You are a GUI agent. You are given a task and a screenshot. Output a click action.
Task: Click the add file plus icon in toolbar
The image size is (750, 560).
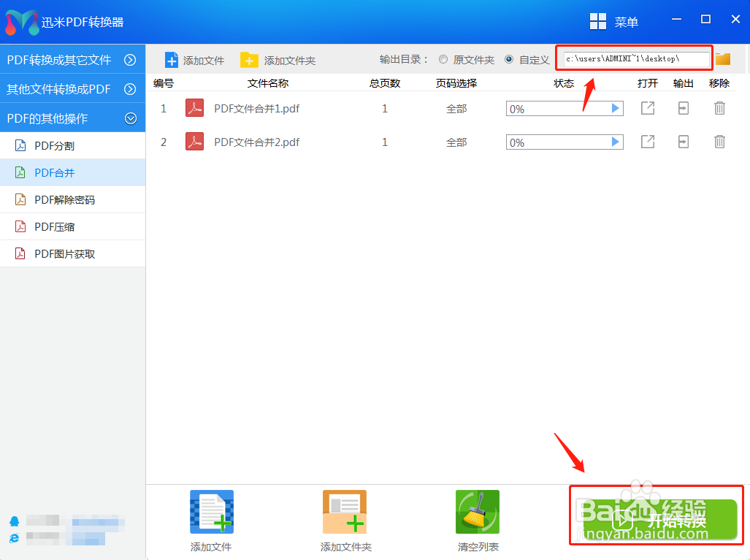click(x=171, y=61)
